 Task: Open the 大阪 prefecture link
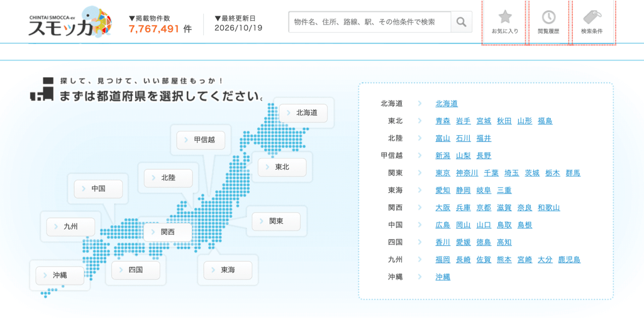coord(443,207)
